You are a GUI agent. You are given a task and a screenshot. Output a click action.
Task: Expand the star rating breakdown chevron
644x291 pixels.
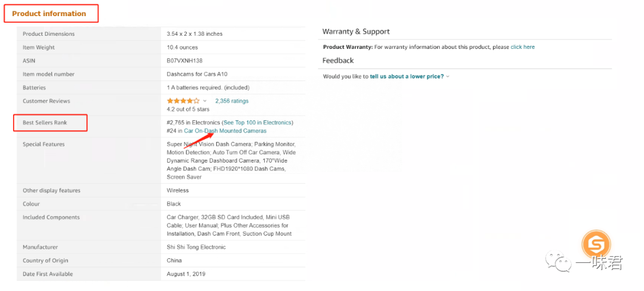click(x=205, y=101)
